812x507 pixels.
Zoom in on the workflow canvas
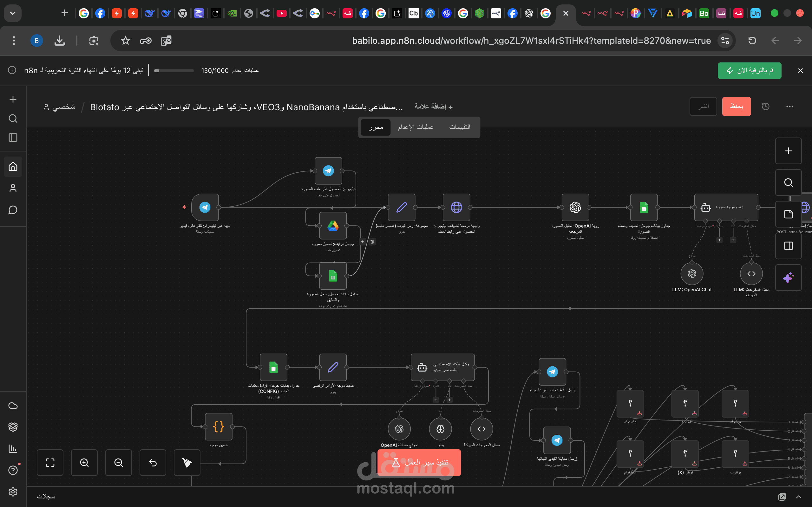click(84, 462)
